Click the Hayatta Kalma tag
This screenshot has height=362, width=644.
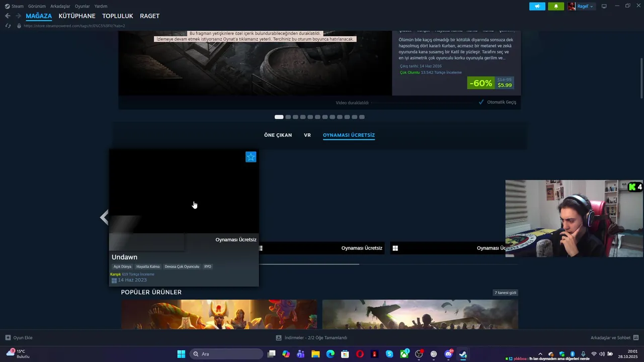[x=148, y=266]
